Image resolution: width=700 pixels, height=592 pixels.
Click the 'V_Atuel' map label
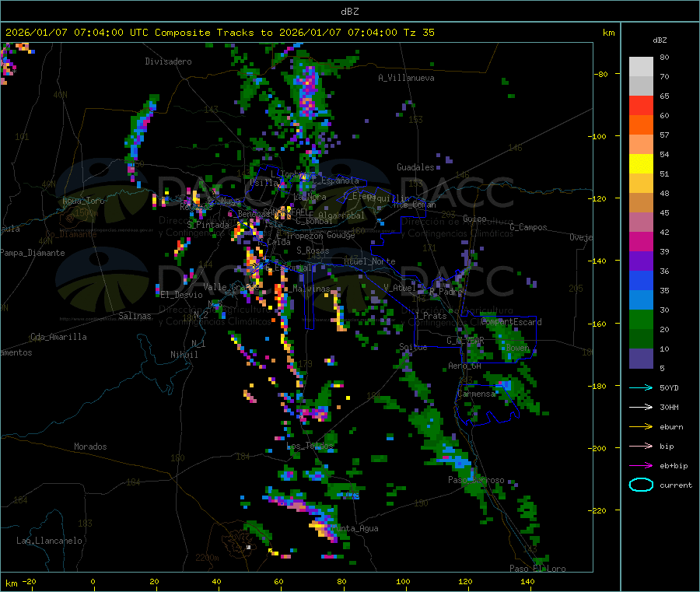point(400,288)
